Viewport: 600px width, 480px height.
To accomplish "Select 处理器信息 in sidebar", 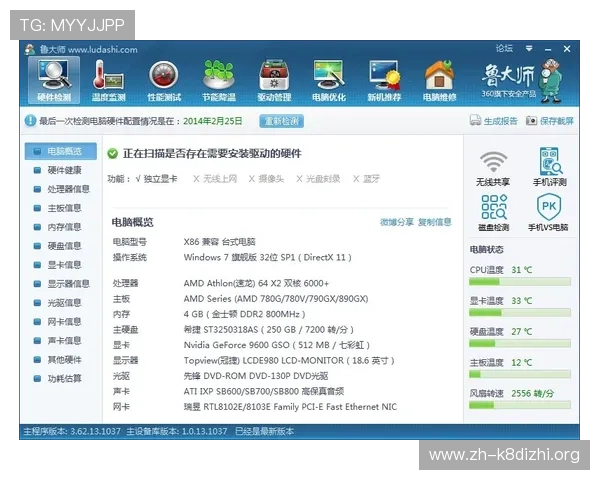I will click(60, 189).
